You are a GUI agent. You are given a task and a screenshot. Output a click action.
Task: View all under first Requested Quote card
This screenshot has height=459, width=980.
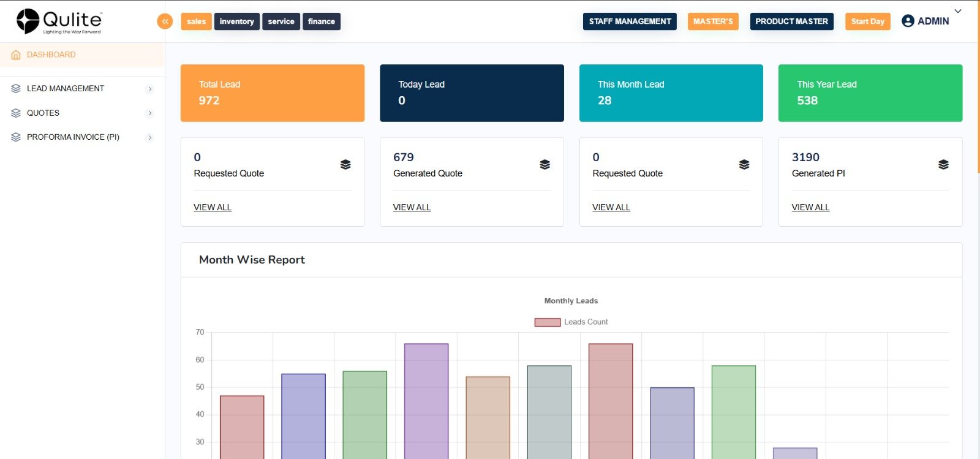(213, 207)
